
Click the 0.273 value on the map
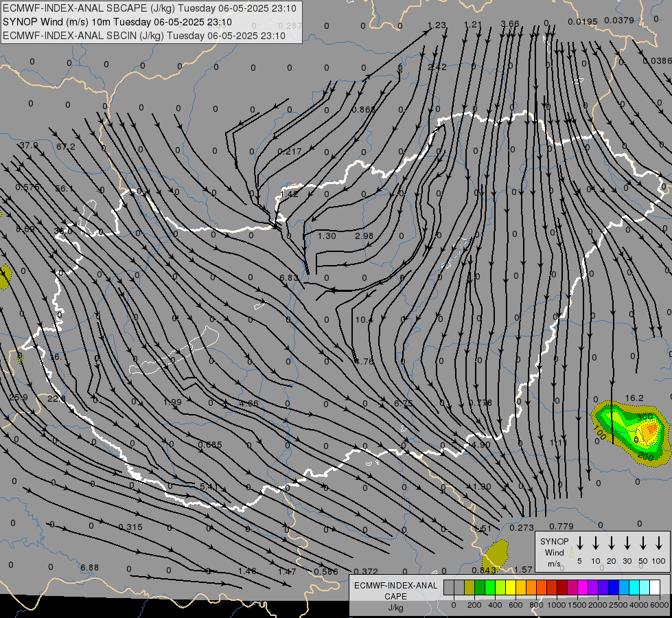tap(522, 528)
